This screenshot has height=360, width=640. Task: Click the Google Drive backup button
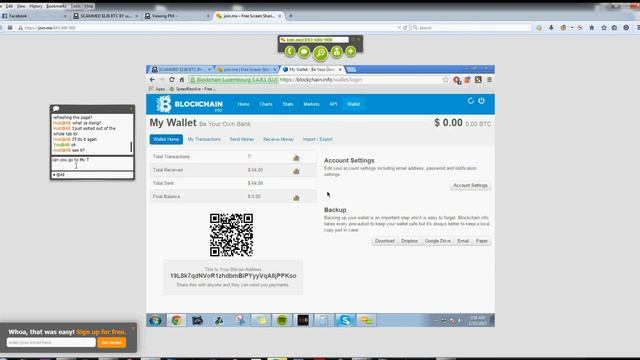pos(438,241)
